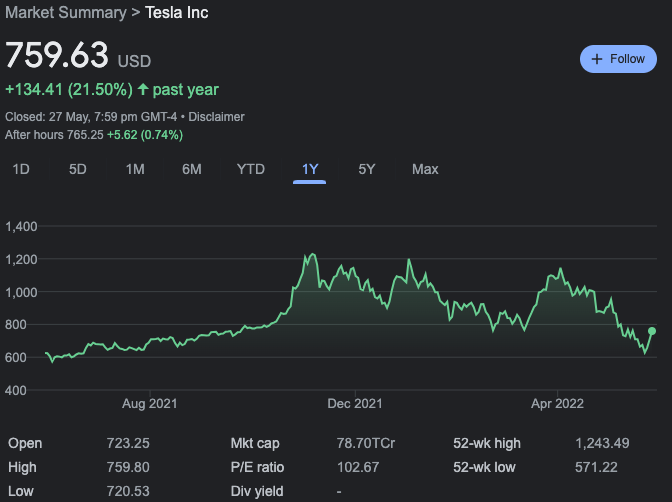Show the 1M price history
Image resolution: width=672 pixels, height=502 pixels.
coord(135,169)
